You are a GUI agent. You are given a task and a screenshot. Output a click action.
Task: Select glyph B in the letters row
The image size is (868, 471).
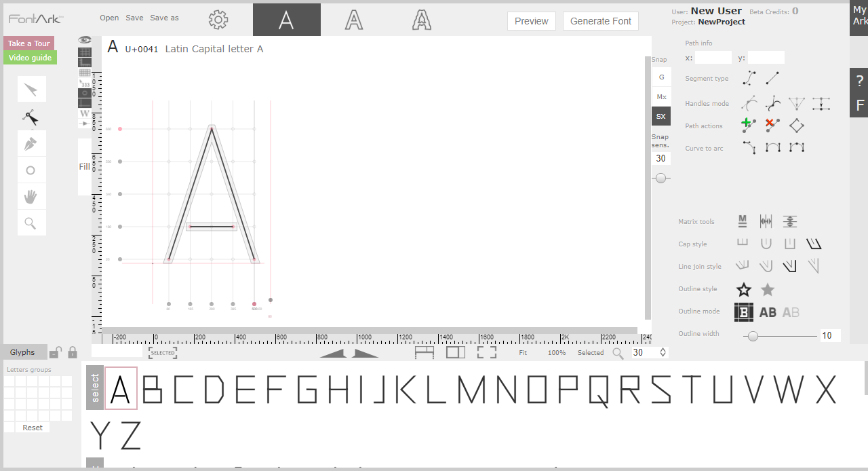click(x=151, y=390)
